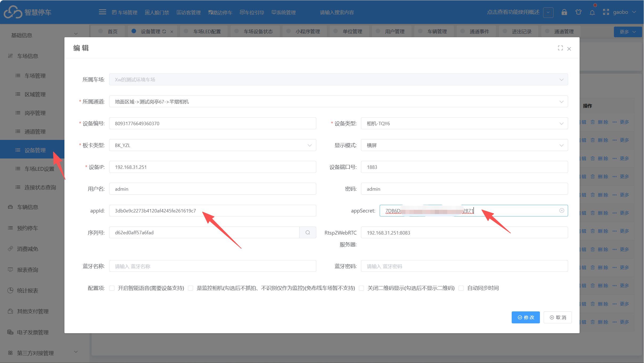
Task: Open the 显示模式 dropdown
Action: (x=464, y=145)
